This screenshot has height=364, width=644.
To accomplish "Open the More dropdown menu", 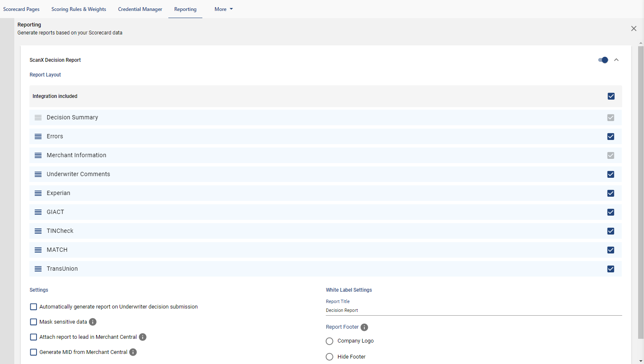I will pos(223,9).
